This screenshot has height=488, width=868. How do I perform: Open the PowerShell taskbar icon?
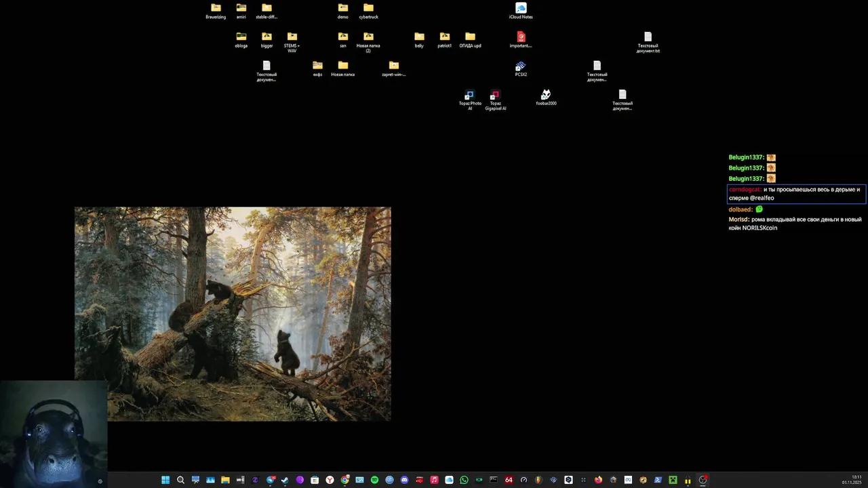(658, 480)
